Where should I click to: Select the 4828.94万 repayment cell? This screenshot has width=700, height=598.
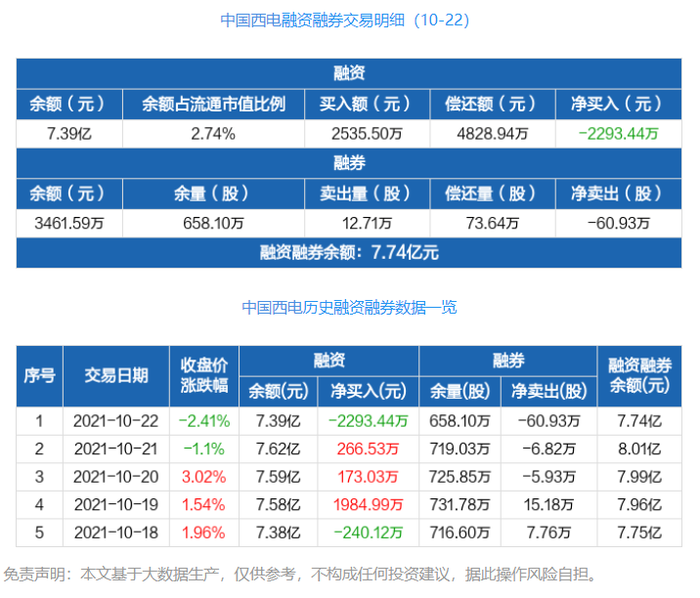click(x=493, y=134)
